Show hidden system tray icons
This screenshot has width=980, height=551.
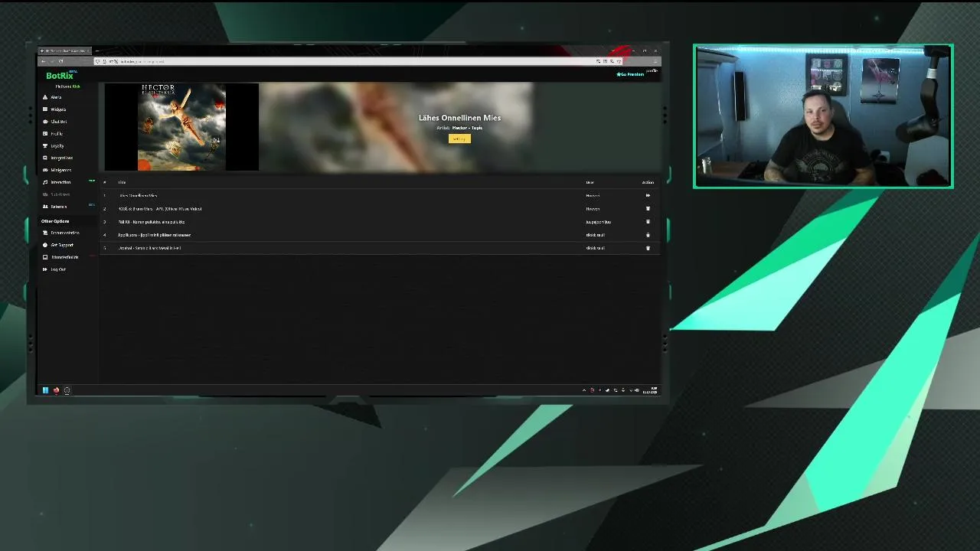coord(584,390)
